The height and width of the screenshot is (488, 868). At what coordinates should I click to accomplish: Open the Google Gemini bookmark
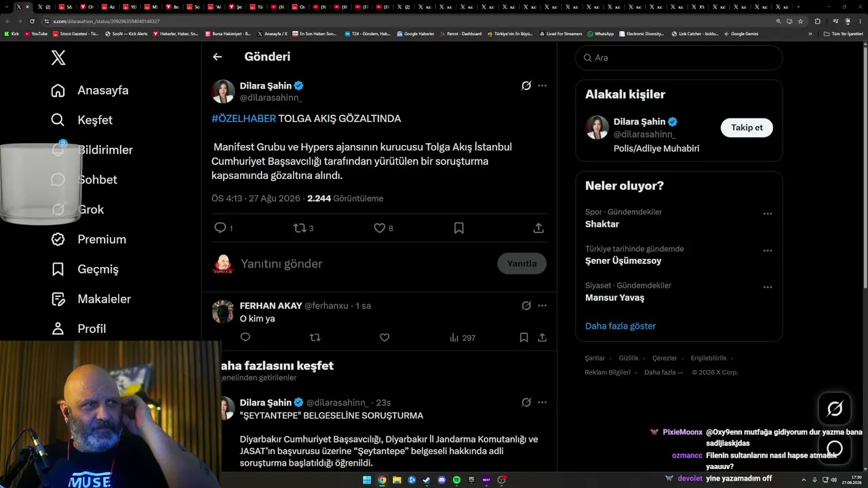pos(741,33)
